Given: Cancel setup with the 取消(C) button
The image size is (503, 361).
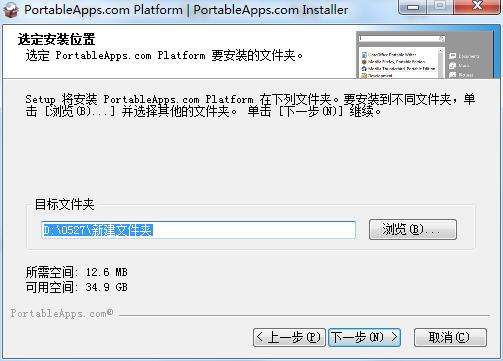Looking at the screenshot, I should coord(450,337).
